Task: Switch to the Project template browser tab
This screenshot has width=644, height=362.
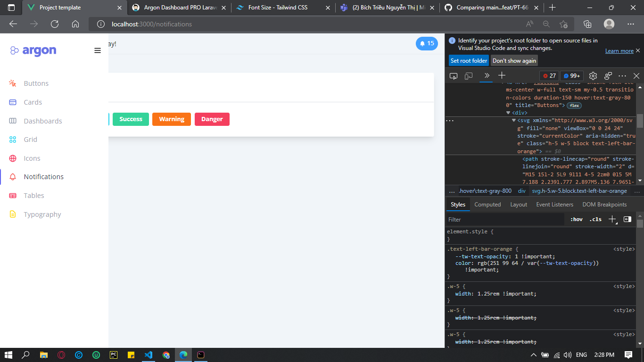Action: point(74,8)
